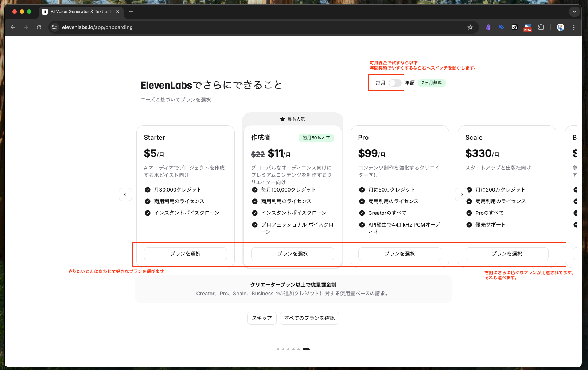
Task: Open the Chrome profile avatar
Action: point(561,27)
